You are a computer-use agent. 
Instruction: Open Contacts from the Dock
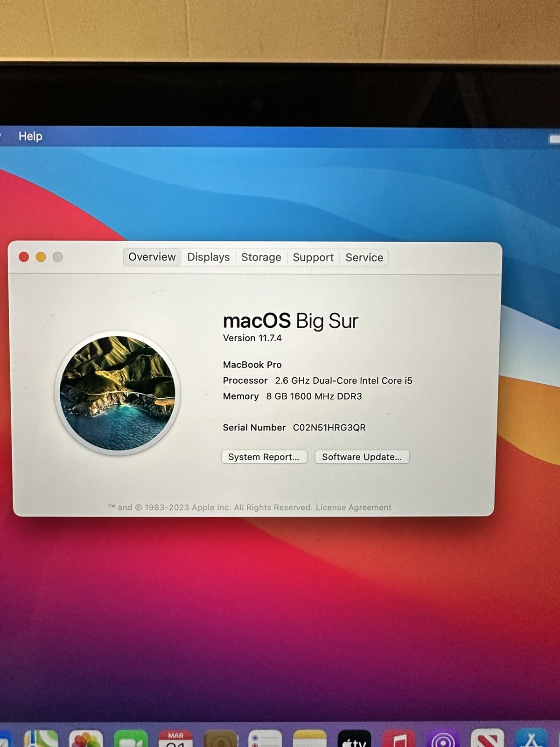click(x=220, y=739)
